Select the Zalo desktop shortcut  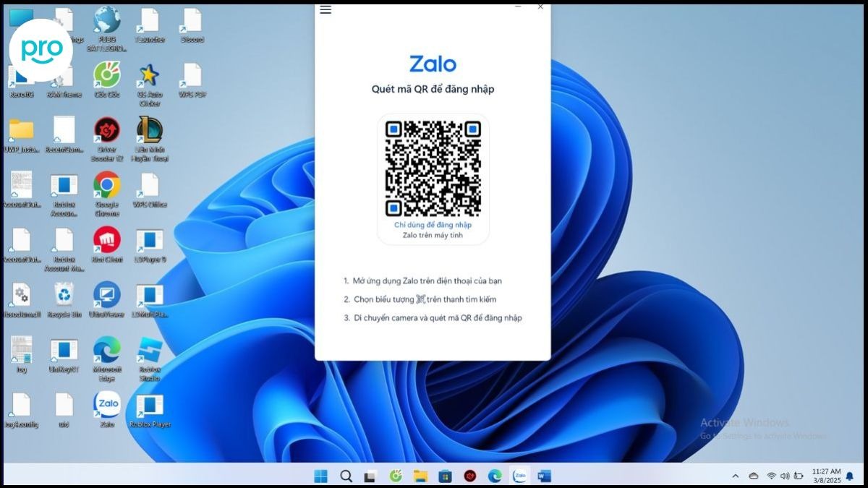click(107, 410)
